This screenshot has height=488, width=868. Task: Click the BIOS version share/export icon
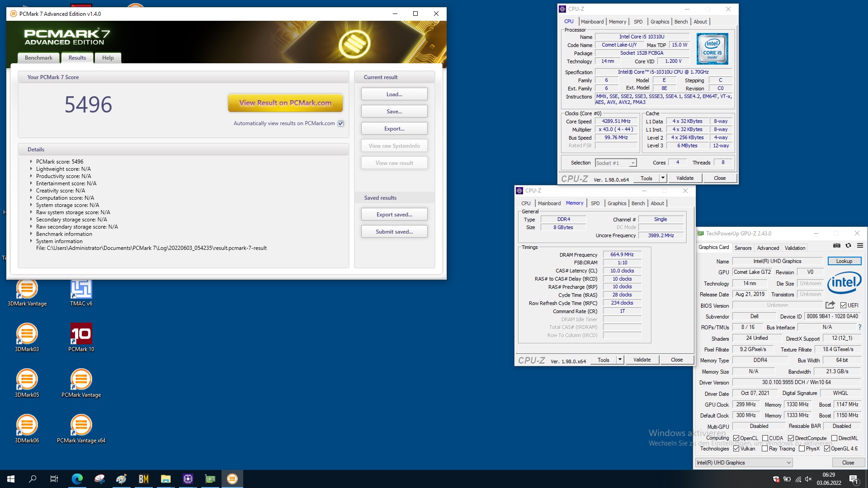(x=830, y=305)
